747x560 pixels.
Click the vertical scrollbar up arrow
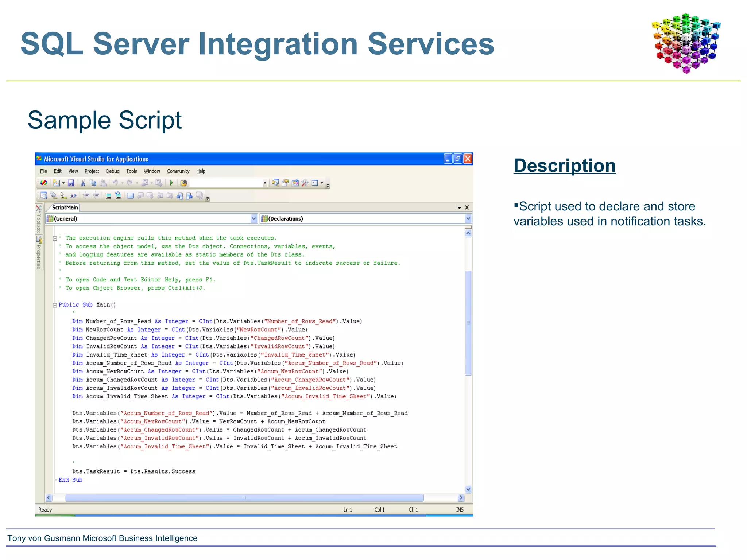point(468,233)
